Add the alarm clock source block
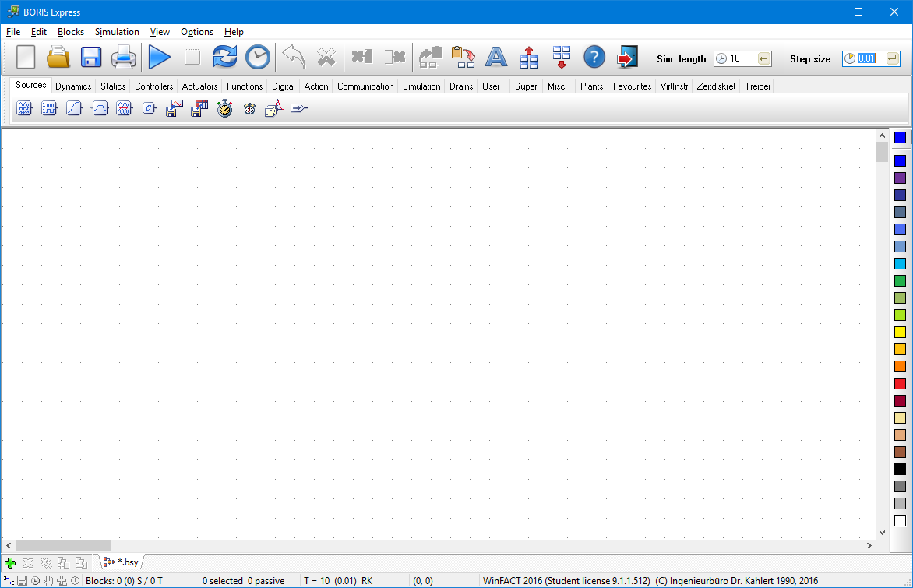 click(249, 108)
